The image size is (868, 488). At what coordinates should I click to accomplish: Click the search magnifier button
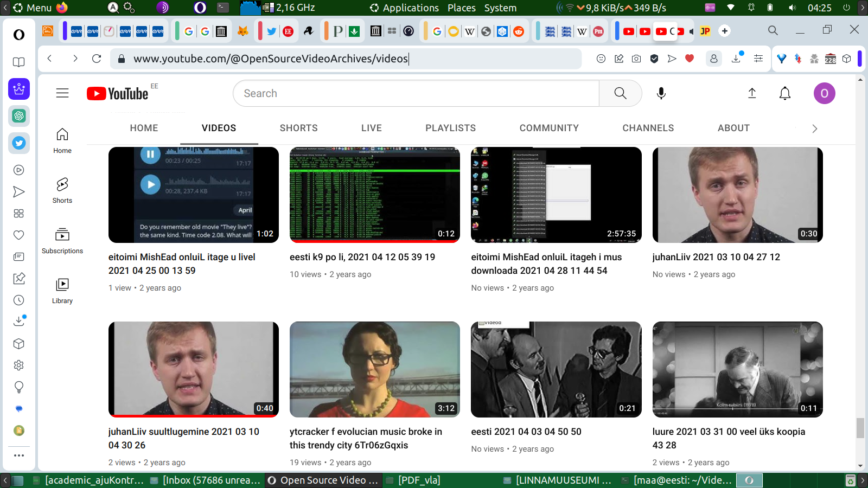(620, 93)
